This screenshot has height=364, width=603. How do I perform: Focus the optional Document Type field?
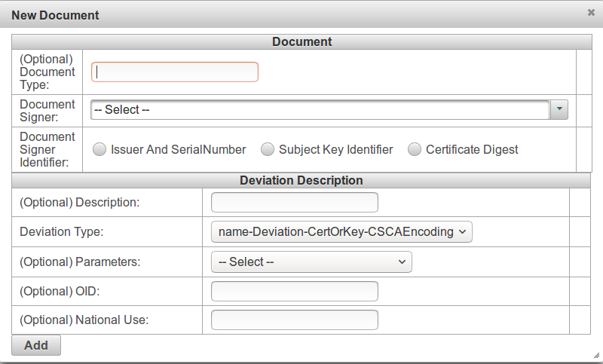point(175,72)
